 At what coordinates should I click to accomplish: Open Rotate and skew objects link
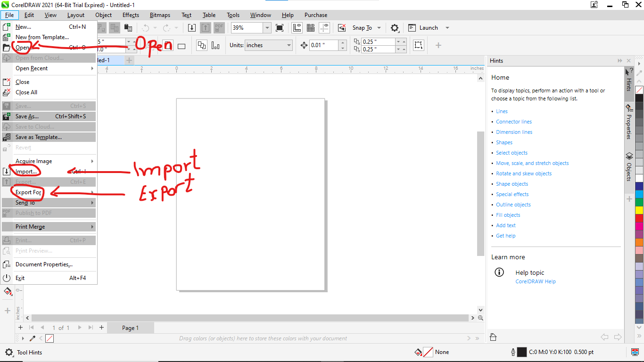(524, 173)
